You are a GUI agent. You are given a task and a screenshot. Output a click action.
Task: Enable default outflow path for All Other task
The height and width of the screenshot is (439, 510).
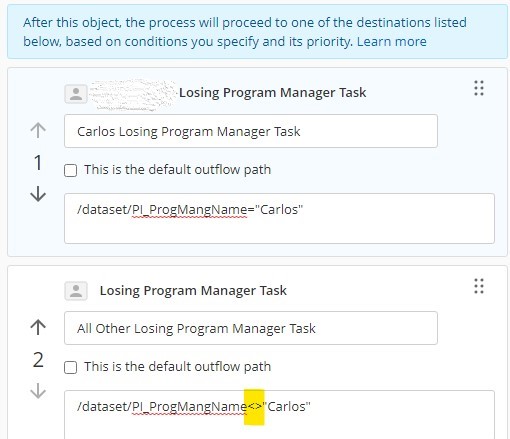70,368
